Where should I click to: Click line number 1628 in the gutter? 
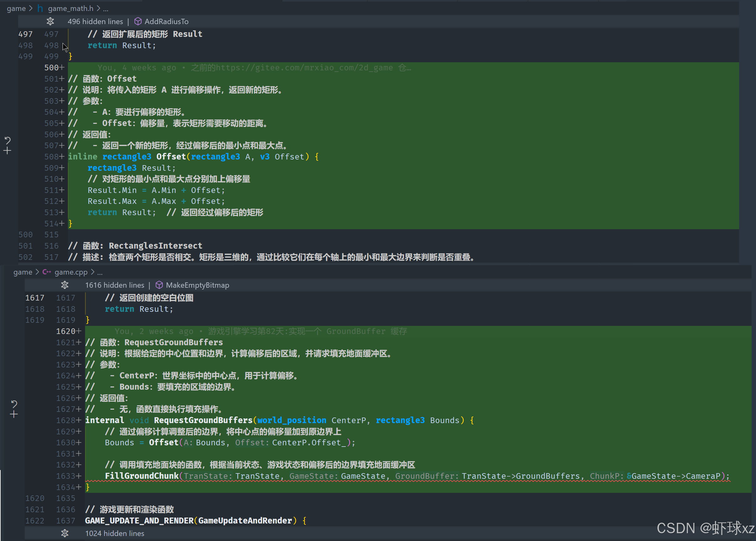66,420
